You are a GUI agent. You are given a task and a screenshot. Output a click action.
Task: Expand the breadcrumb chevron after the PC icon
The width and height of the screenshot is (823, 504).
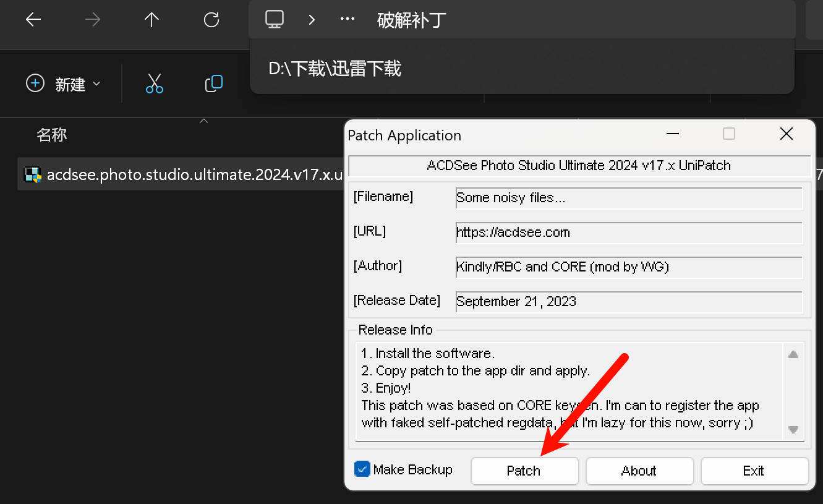[312, 20]
